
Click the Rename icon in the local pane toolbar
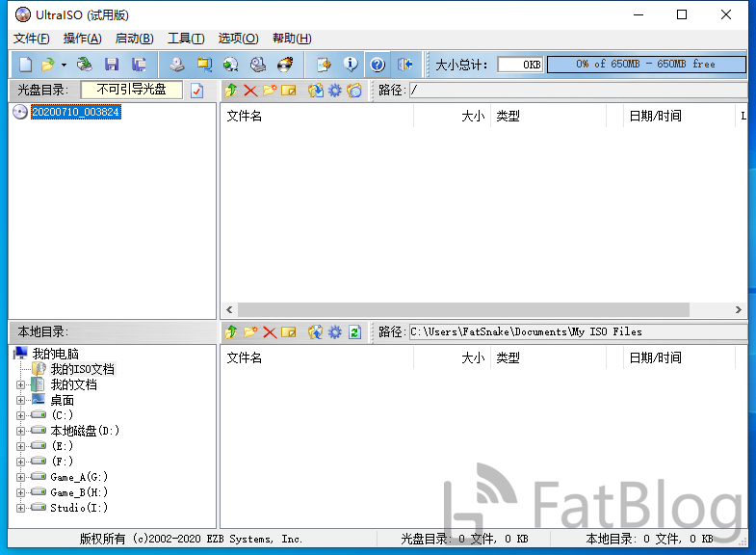(x=288, y=331)
